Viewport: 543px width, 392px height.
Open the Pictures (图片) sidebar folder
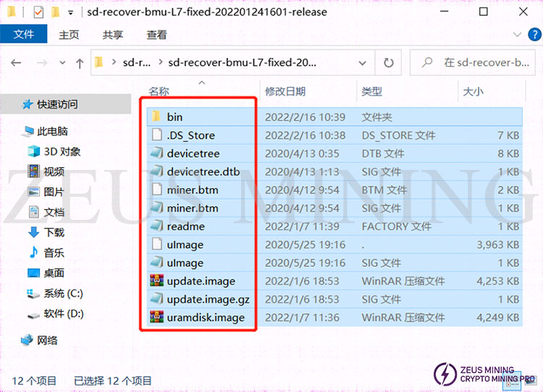click(46, 192)
